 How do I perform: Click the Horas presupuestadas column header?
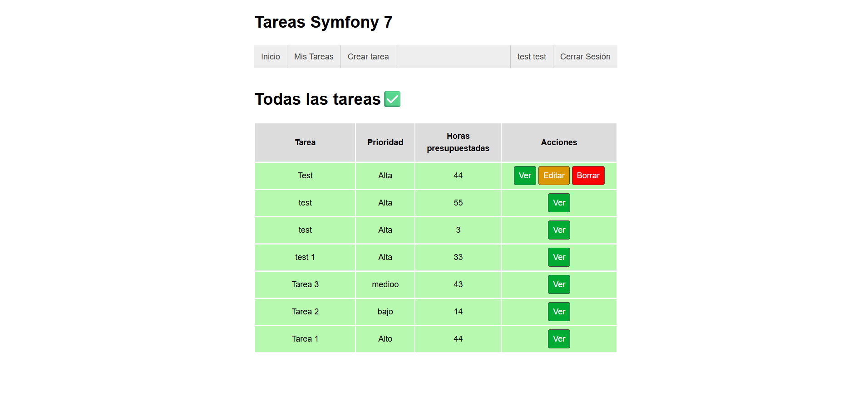click(458, 142)
